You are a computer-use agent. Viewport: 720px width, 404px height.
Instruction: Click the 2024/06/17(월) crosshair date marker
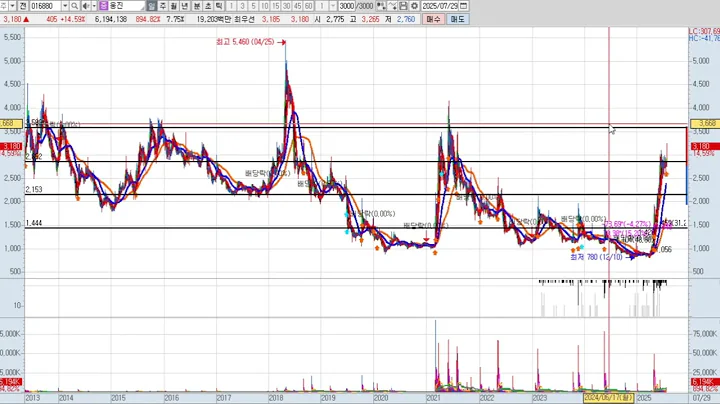[608, 398]
